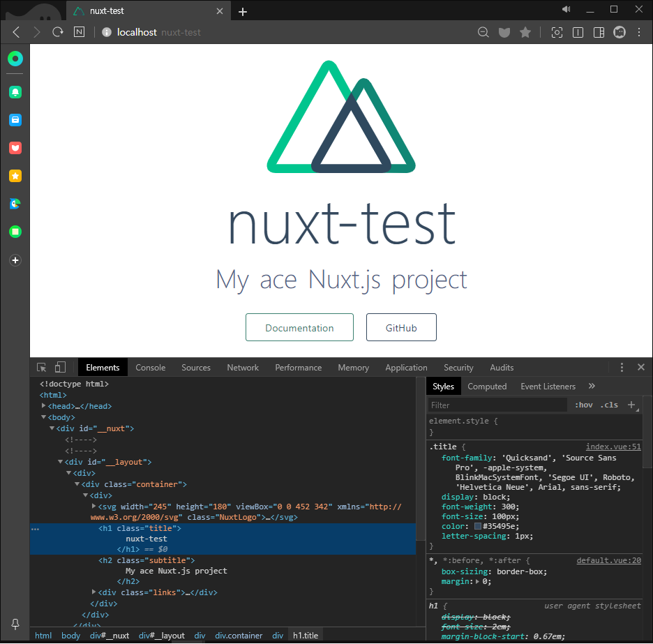Focus the styles Filter field
653x644 pixels.
pos(497,405)
